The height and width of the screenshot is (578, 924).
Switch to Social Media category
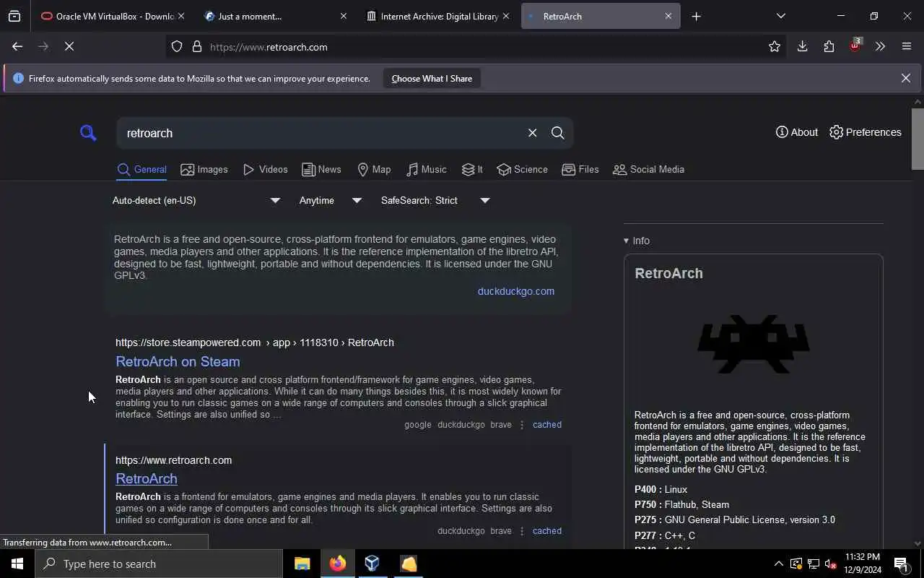coord(648,169)
